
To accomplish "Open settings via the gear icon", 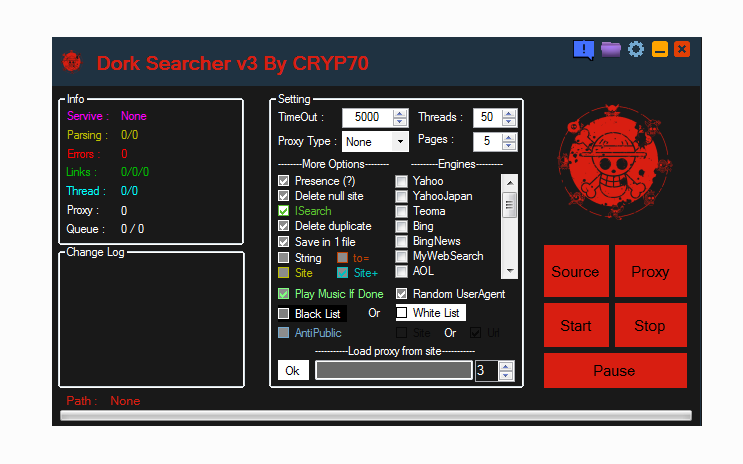I will pyautogui.click(x=636, y=49).
